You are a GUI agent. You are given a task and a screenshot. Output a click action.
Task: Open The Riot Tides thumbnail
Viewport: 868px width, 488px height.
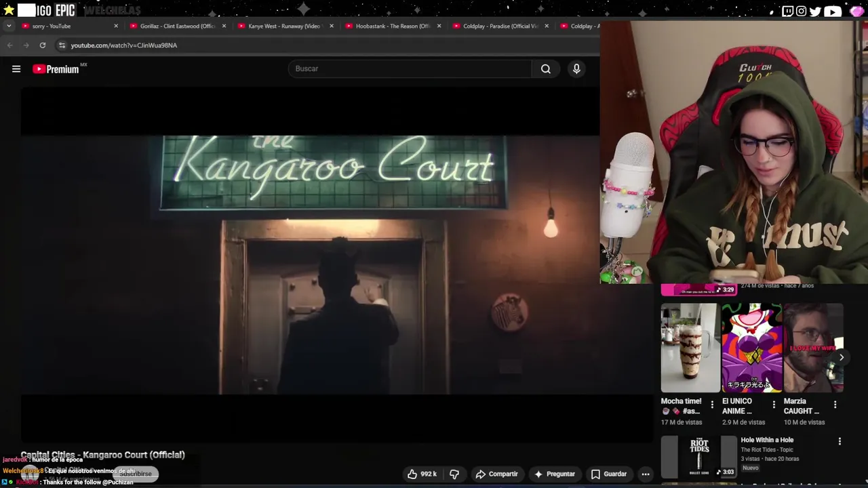(699, 457)
